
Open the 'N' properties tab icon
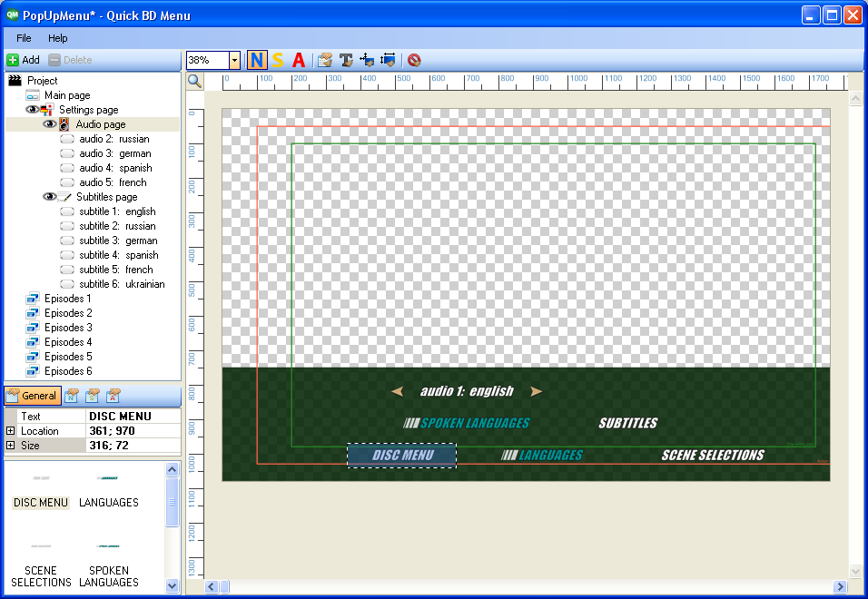tap(72, 396)
